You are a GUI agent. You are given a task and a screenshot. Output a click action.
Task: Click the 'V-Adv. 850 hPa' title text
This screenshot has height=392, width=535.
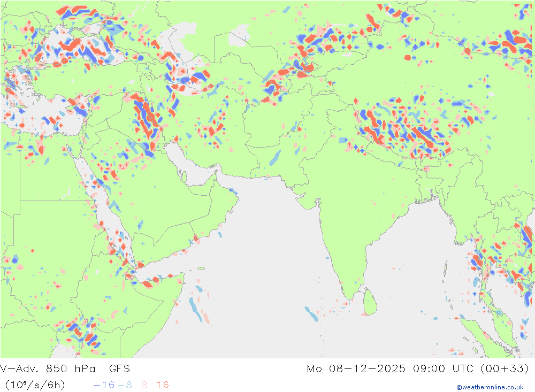coord(48,368)
